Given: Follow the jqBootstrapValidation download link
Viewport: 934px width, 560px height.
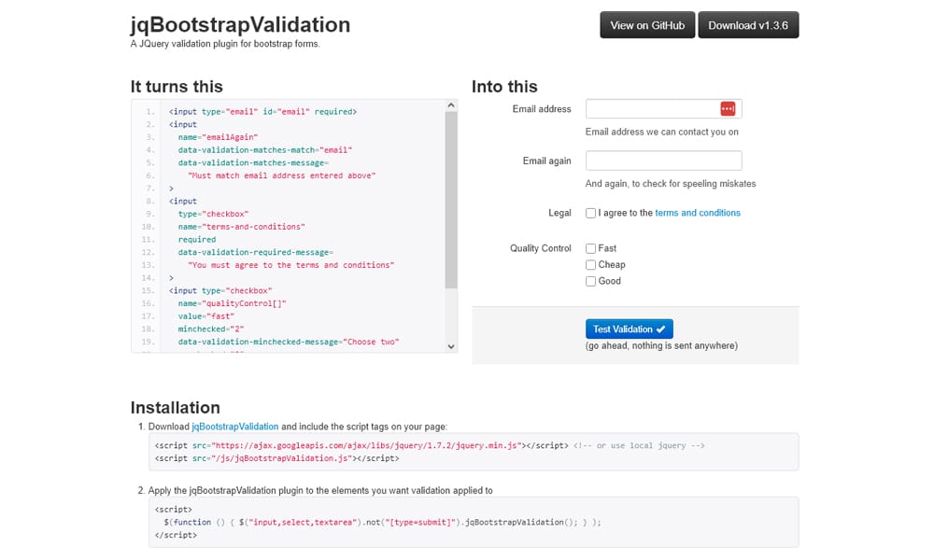Looking at the screenshot, I should (x=234, y=427).
